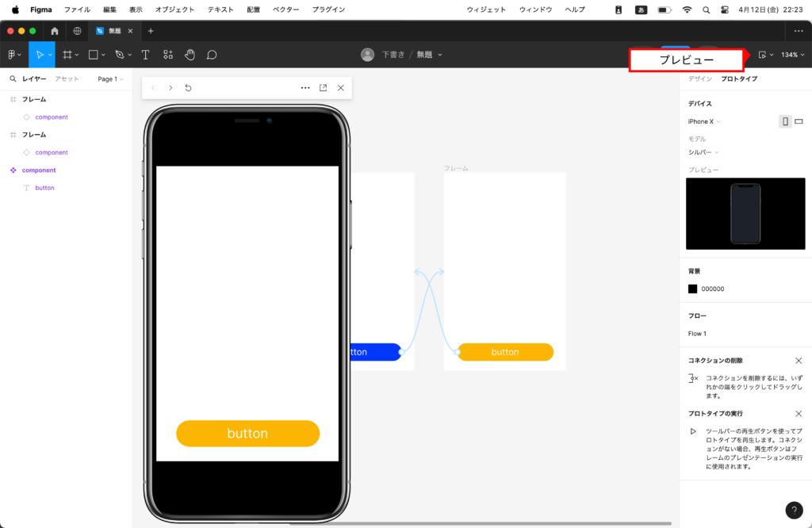This screenshot has width=812, height=528.
Task: Click the preview's three-dot options menu
Action: click(x=305, y=88)
